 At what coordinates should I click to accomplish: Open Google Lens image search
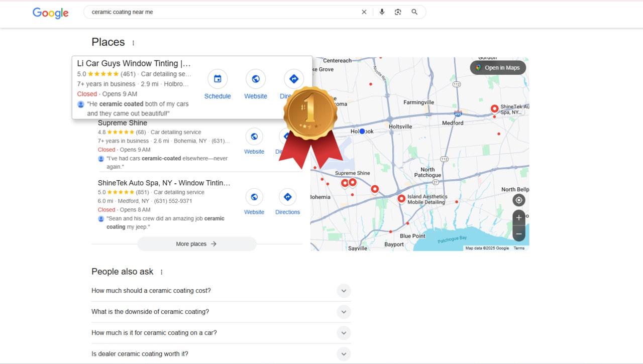(398, 12)
